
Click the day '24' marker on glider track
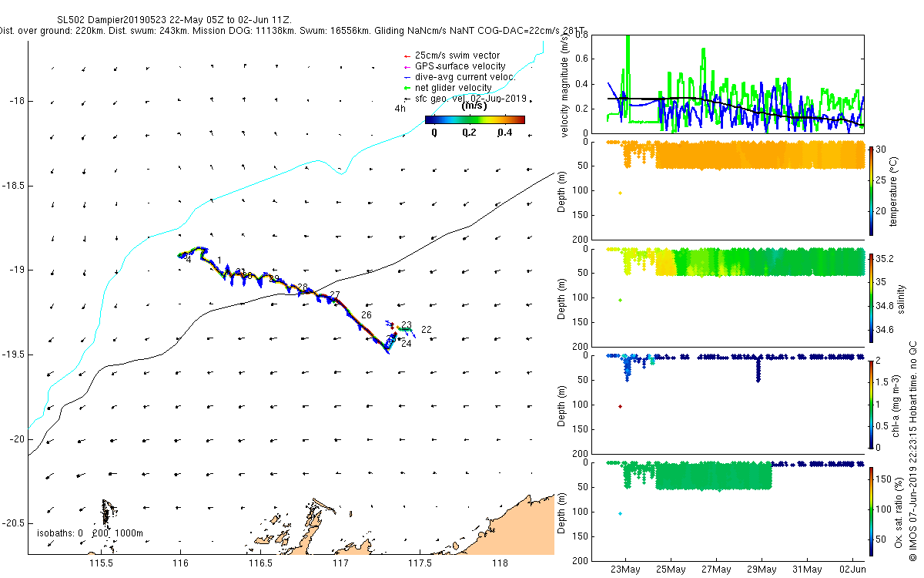pyautogui.click(x=406, y=344)
